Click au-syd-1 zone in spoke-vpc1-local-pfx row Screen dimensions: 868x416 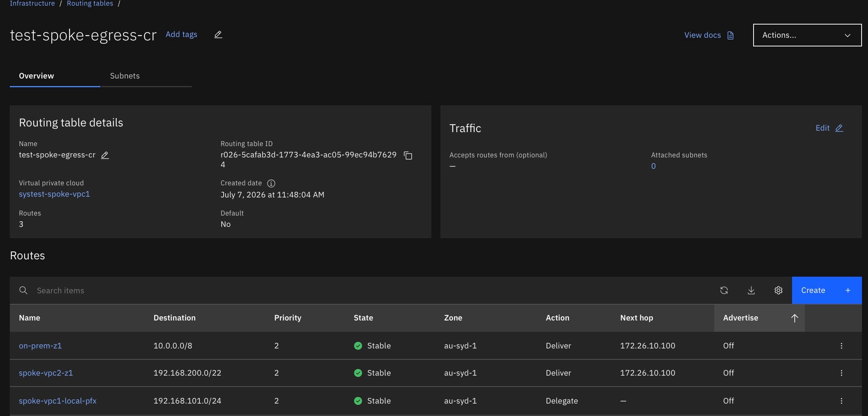pyautogui.click(x=460, y=401)
